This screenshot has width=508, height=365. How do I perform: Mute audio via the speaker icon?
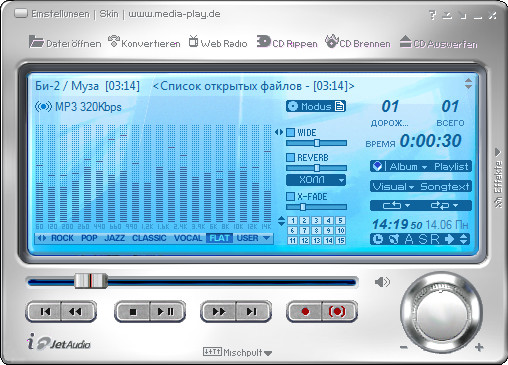point(382,282)
